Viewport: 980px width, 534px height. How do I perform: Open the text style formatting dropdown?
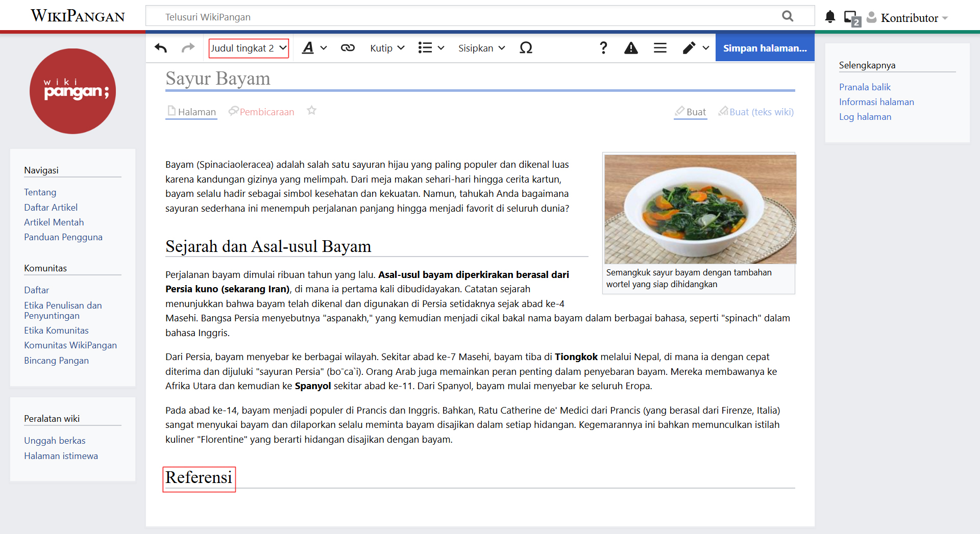(x=314, y=48)
